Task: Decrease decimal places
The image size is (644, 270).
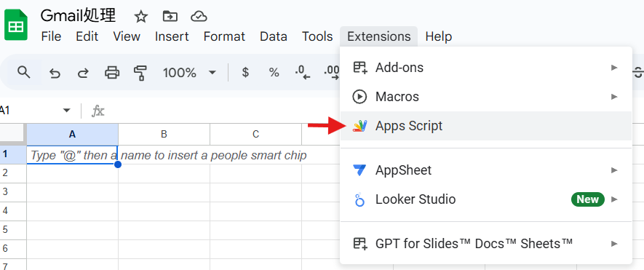Action: click(303, 72)
